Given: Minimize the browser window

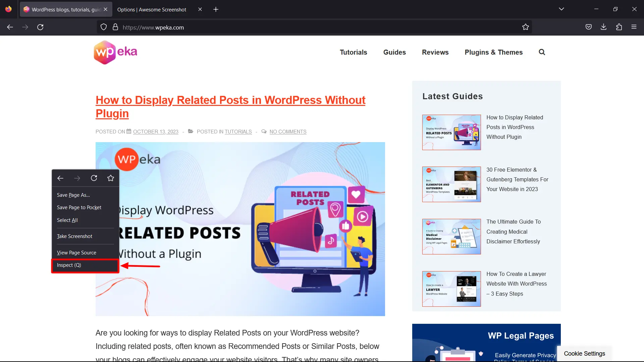Looking at the screenshot, I should (596, 9).
